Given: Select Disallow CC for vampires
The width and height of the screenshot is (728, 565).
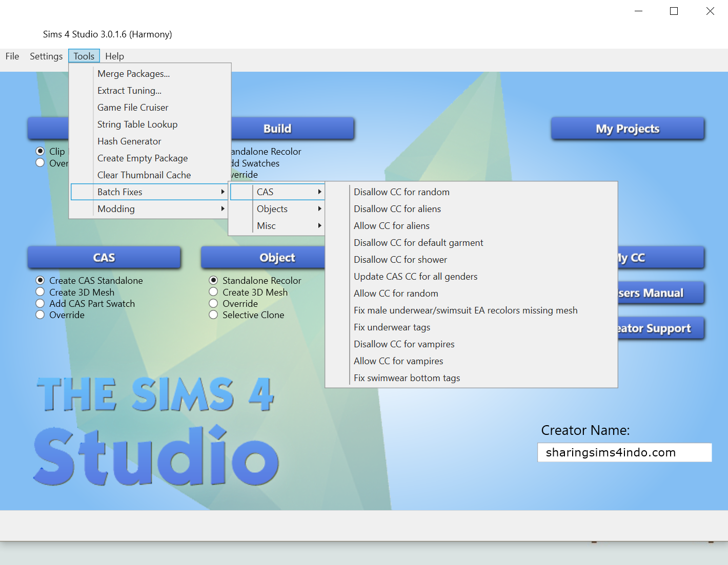Looking at the screenshot, I should [x=471, y=344].
